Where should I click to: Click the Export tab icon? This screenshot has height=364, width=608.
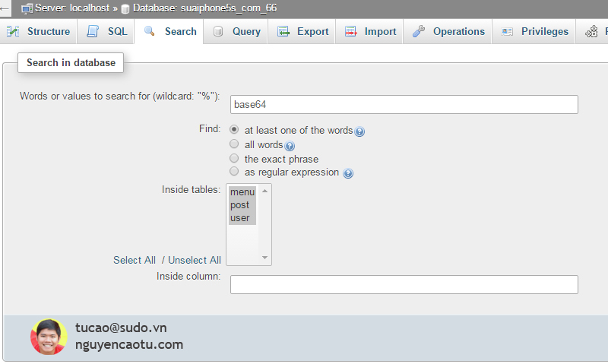pyautogui.click(x=283, y=31)
